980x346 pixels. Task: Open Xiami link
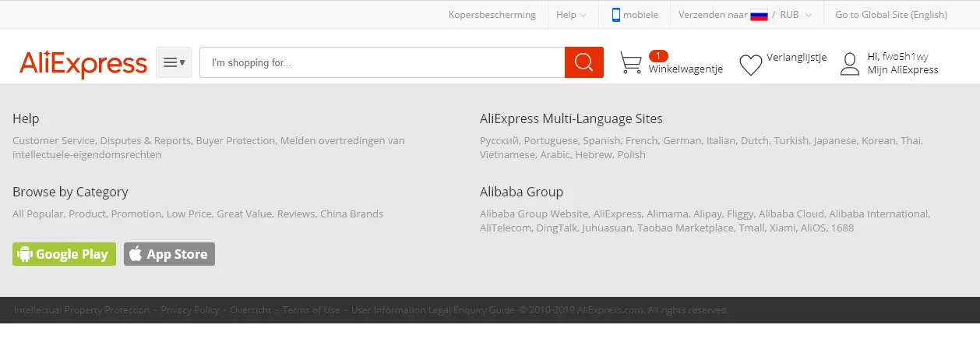click(784, 228)
